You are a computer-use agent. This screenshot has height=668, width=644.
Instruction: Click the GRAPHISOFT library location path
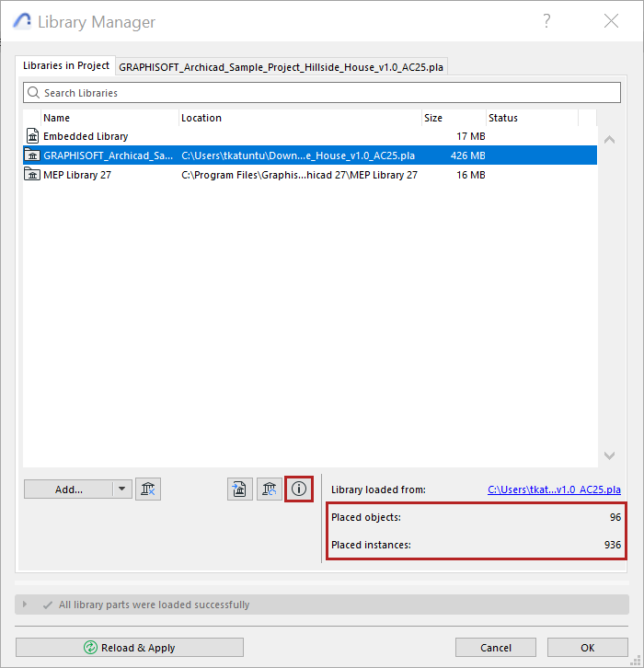tap(298, 155)
